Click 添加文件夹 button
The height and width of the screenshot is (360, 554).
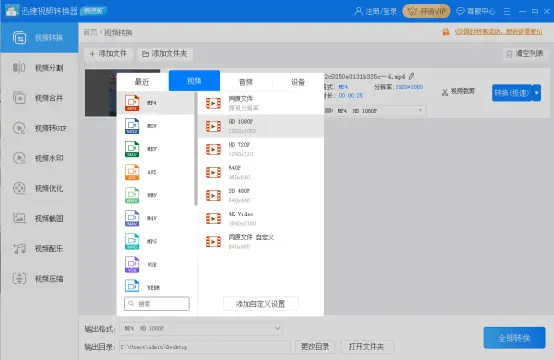(x=165, y=54)
